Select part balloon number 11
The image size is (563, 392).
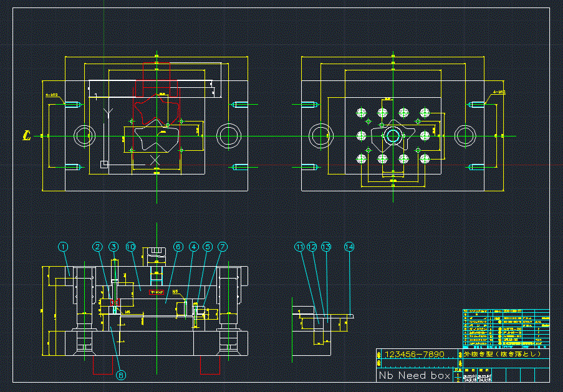point(299,247)
